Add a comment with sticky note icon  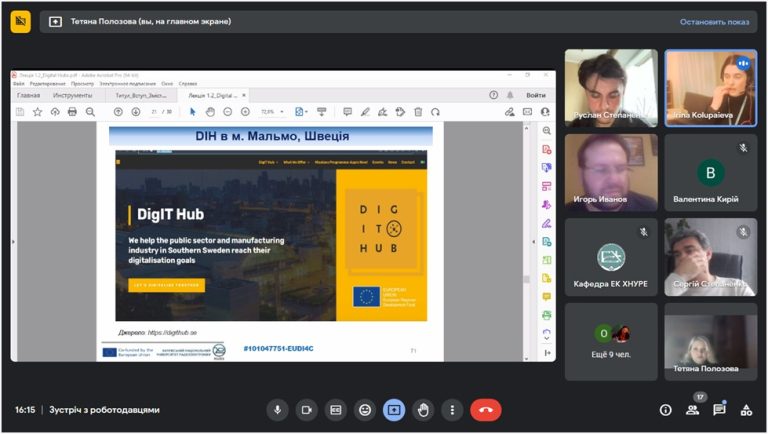347,112
